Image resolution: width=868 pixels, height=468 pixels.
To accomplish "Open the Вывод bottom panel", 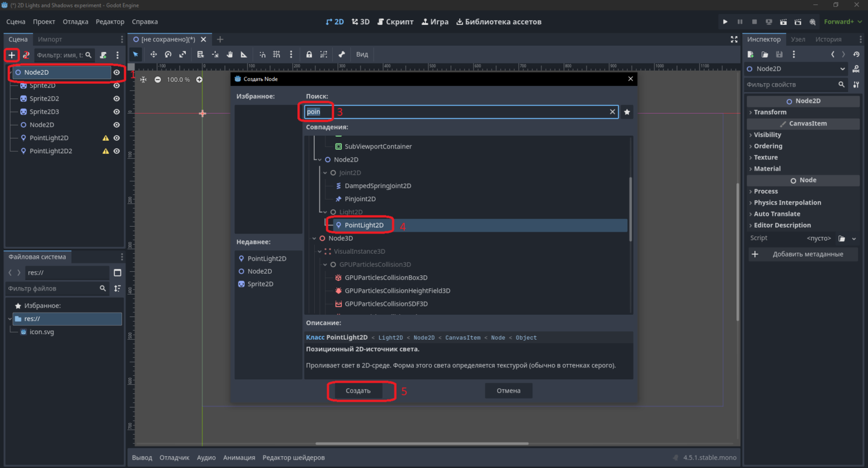I will [x=142, y=457].
